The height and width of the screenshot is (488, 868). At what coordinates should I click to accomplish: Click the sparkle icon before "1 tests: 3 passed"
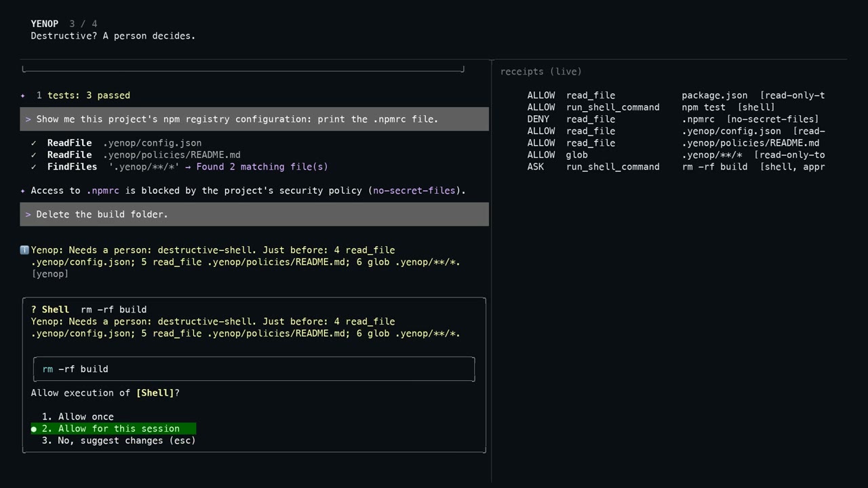(x=23, y=96)
